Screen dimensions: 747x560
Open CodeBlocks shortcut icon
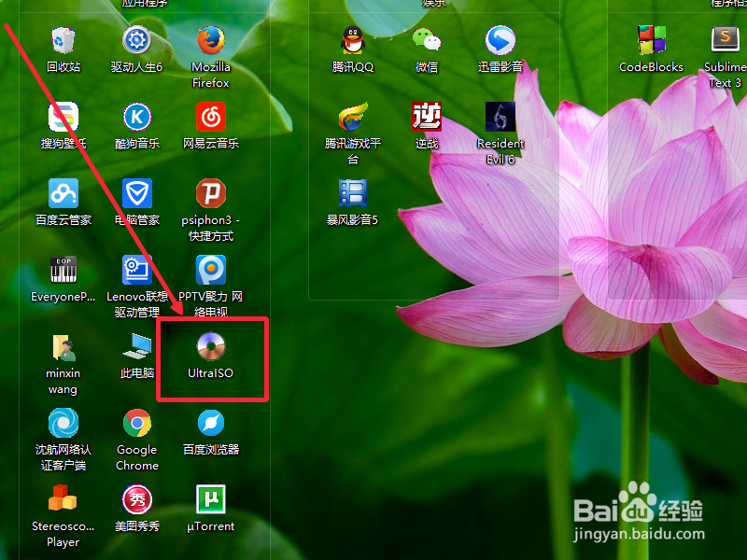(x=652, y=40)
